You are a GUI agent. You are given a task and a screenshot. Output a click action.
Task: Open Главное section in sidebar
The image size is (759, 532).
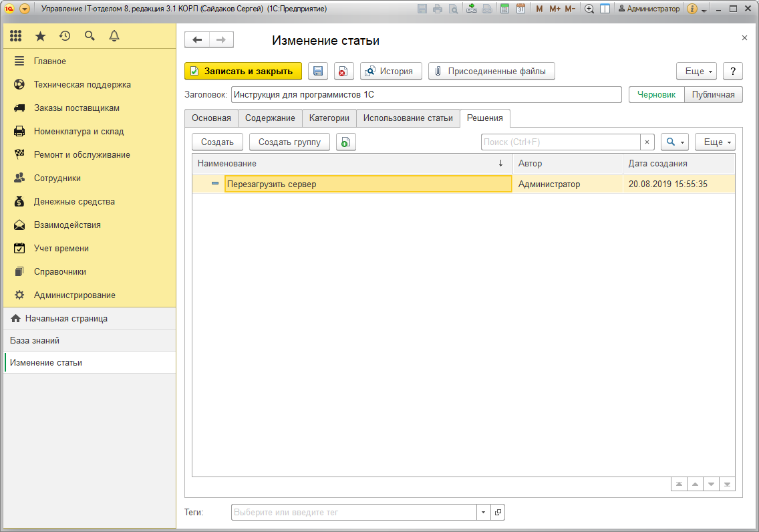(x=90, y=61)
